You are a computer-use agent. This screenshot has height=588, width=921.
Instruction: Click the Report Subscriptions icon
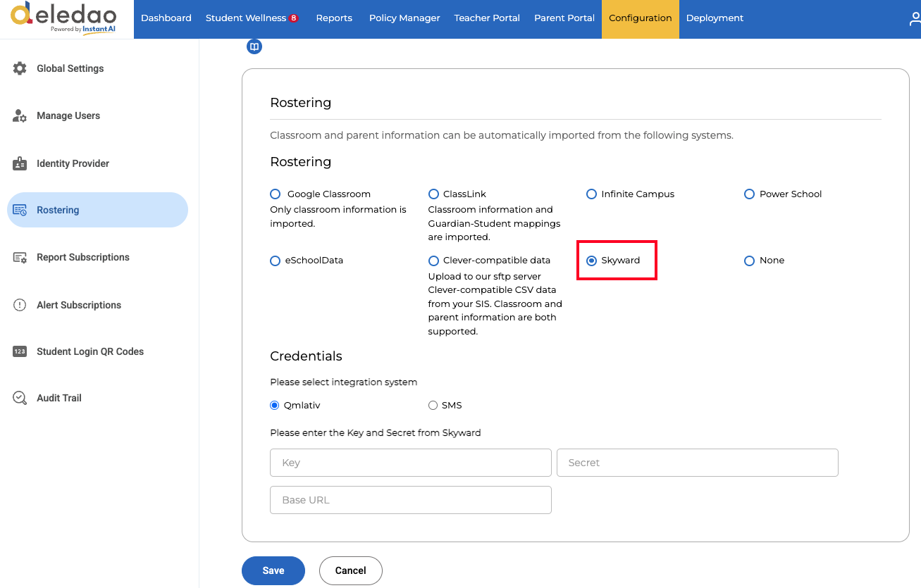pos(20,257)
